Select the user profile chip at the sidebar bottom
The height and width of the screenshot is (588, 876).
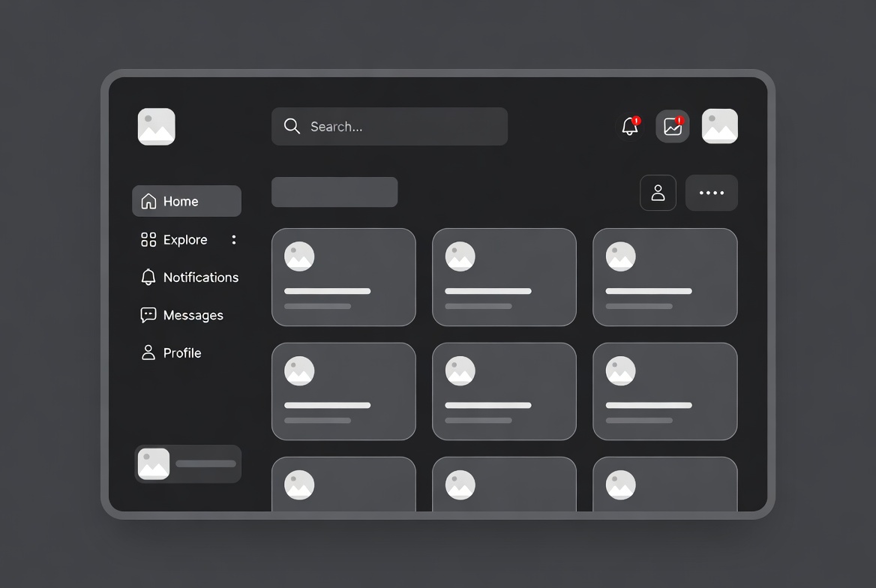click(x=187, y=463)
